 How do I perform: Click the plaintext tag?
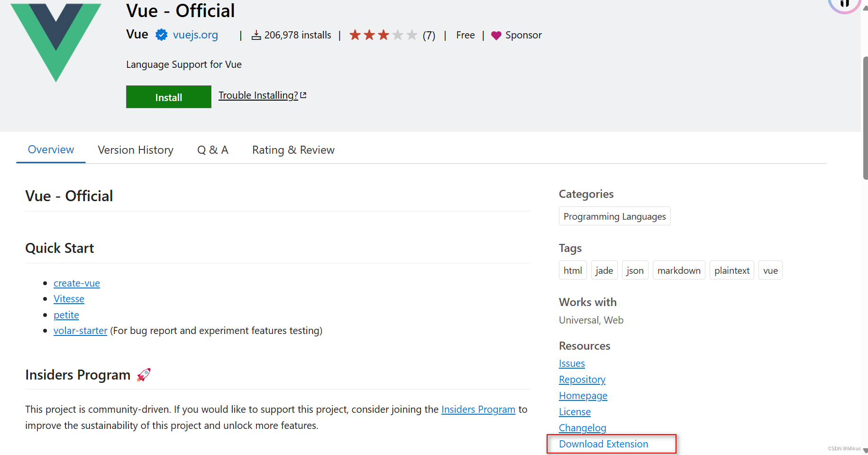tap(732, 270)
